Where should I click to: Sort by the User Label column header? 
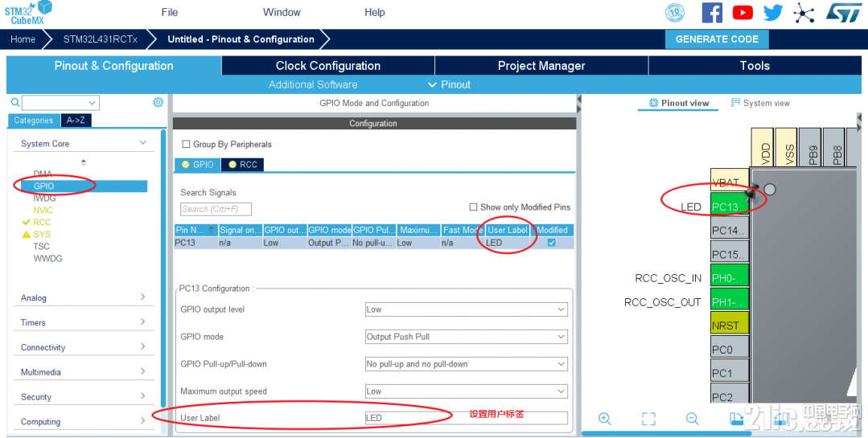click(x=508, y=230)
